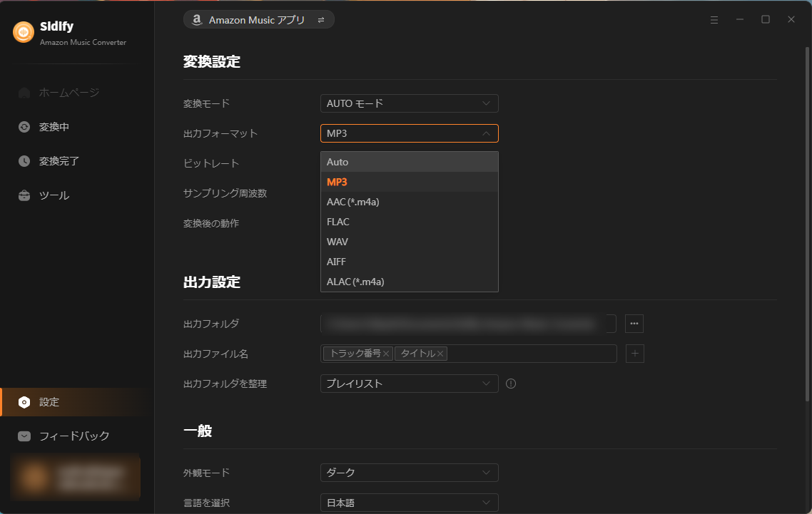
Task: Click the Amazon logo icon in source pill
Action: click(197, 20)
